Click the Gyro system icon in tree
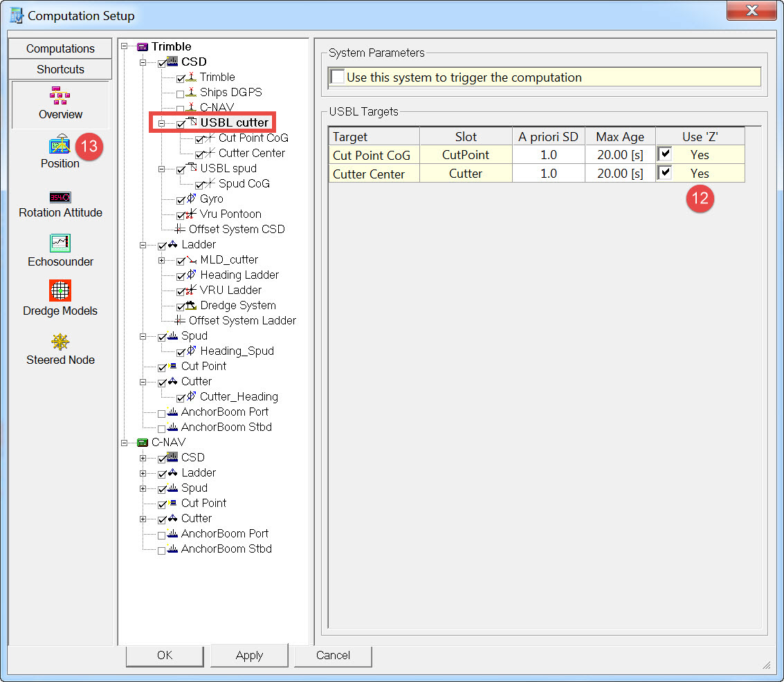 coord(192,199)
